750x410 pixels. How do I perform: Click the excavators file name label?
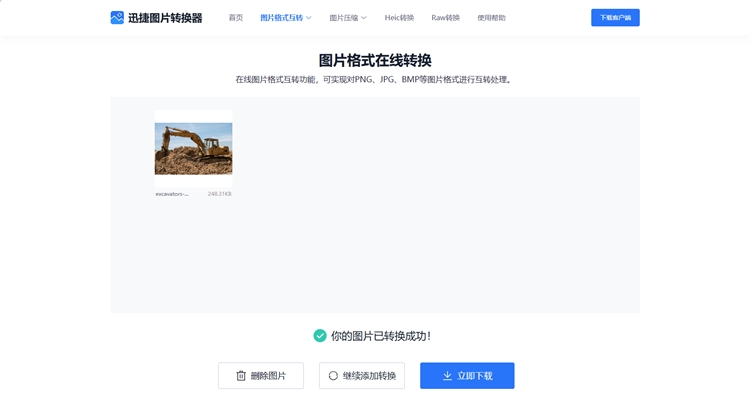pyautogui.click(x=172, y=194)
